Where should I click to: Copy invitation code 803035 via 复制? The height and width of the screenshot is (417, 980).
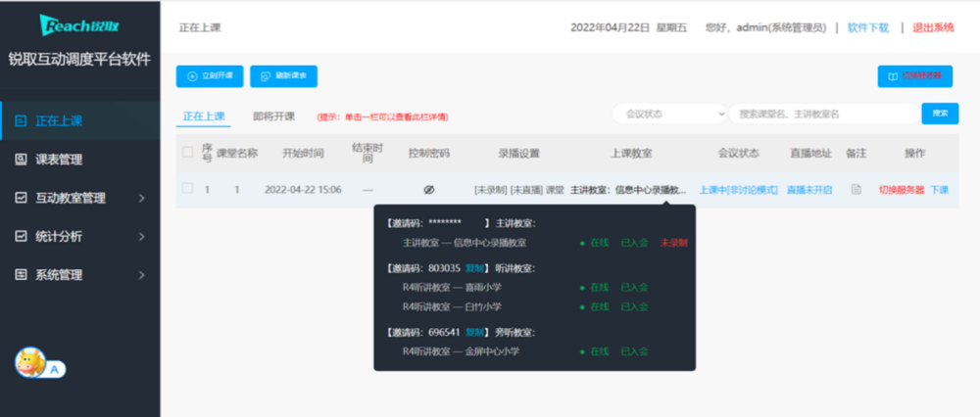point(474,267)
